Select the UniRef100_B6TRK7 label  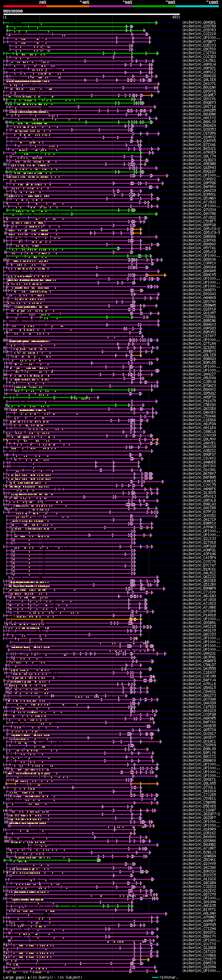pyautogui.click(x=199, y=473)
